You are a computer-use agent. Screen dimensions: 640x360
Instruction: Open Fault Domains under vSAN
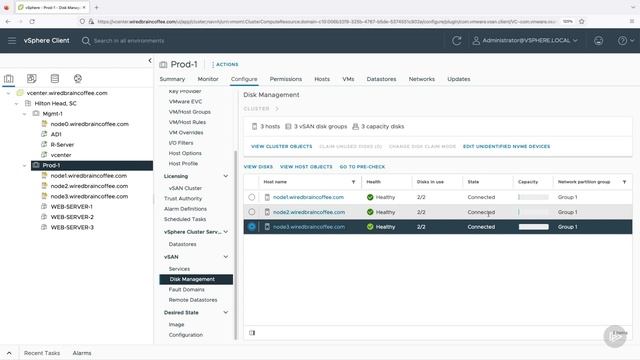tap(187, 290)
